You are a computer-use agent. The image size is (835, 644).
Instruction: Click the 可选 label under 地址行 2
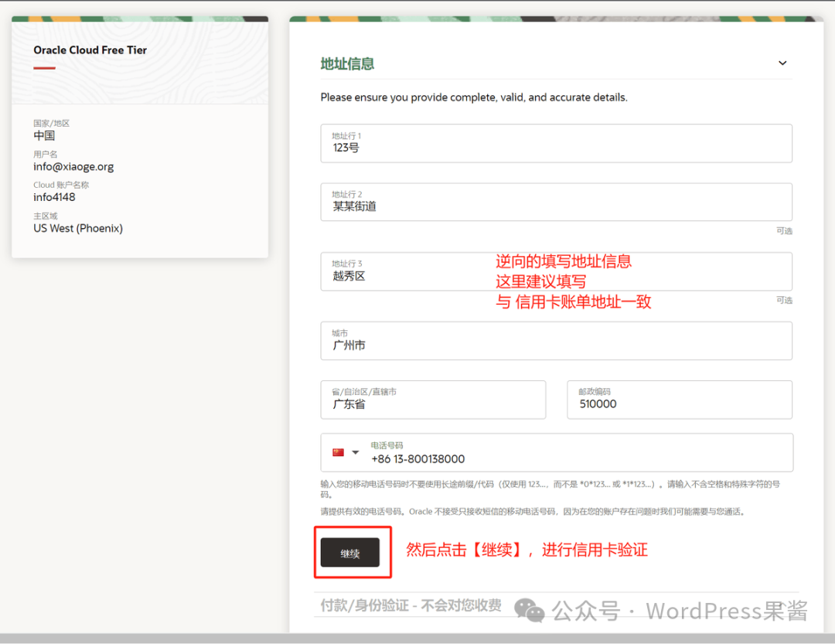click(x=785, y=230)
